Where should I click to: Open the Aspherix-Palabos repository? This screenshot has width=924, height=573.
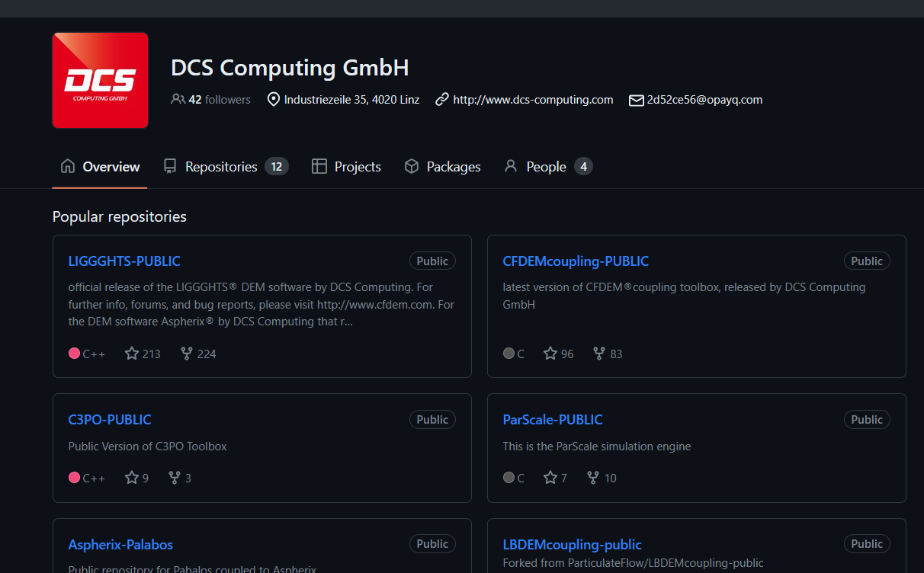120,545
